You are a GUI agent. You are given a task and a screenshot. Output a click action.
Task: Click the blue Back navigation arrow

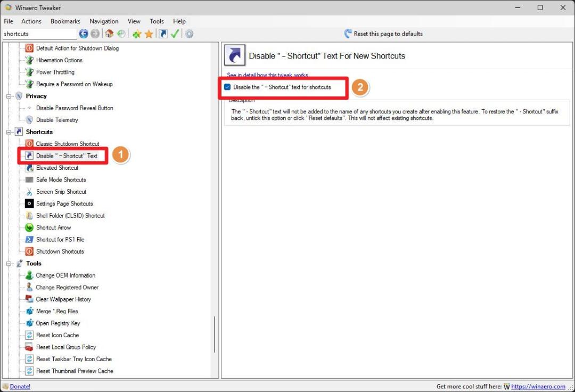(x=84, y=34)
